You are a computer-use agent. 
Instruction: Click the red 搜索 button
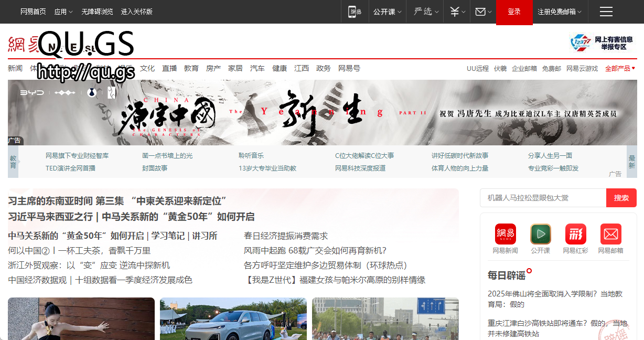(621, 198)
